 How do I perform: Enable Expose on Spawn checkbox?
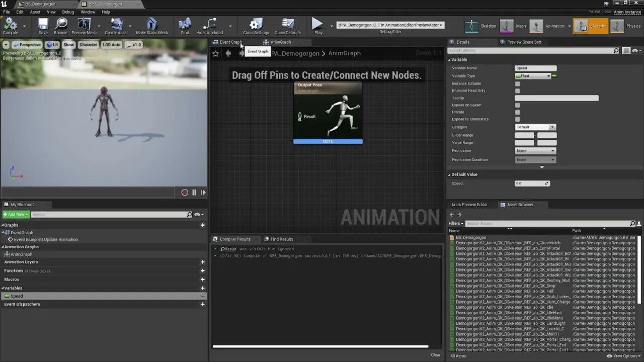click(x=517, y=105)
